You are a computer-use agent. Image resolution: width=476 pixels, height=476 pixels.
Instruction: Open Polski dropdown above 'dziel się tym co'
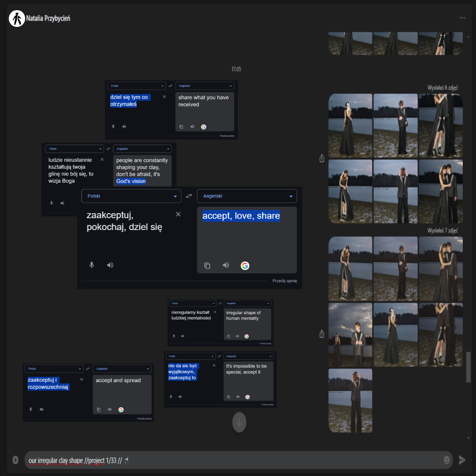click(137, 86)
